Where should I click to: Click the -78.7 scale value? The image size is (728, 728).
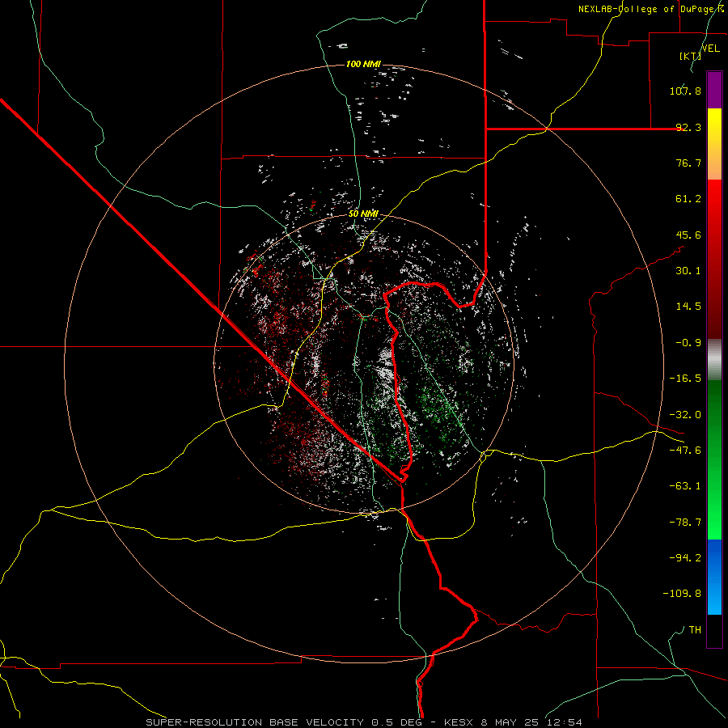point(685,523)
